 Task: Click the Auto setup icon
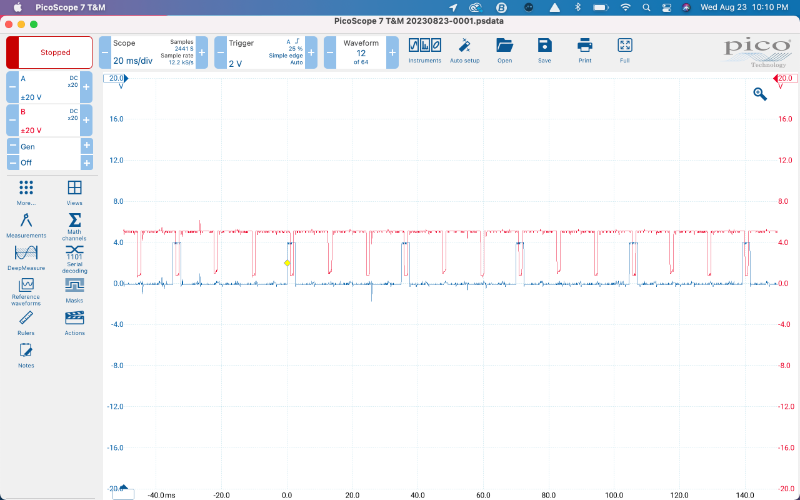(x=464, y=49)
